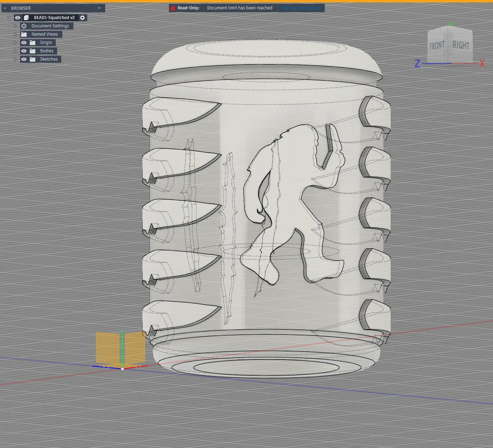493x448 pixels.
Task: Click the red Read-Only lock icon
Action: [173, 8]
